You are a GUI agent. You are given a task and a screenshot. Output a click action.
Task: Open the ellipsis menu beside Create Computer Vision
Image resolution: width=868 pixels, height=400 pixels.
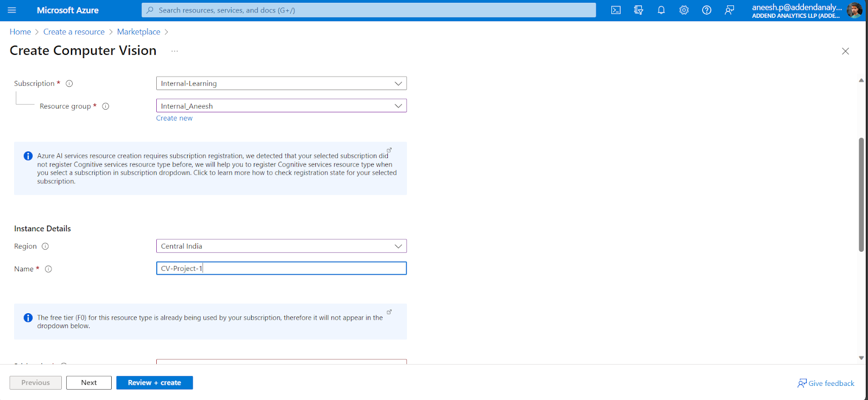tap(175, 51)
